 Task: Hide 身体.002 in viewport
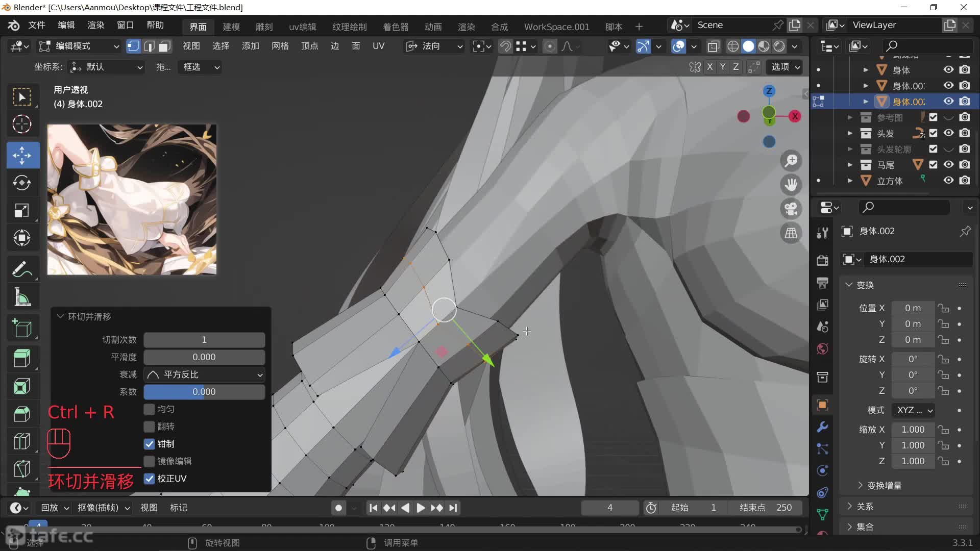click(948, 101)
